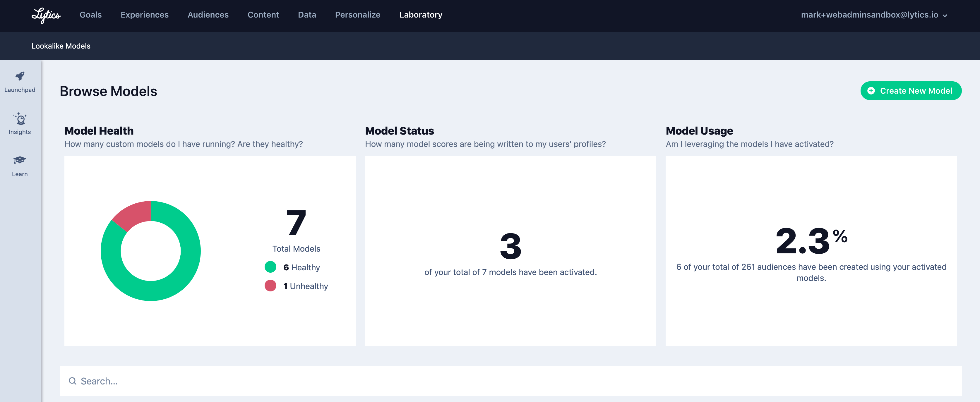The image size is (980, 402).
Task: Click the green Healthy legend dot
Action: tap(270, 267)
